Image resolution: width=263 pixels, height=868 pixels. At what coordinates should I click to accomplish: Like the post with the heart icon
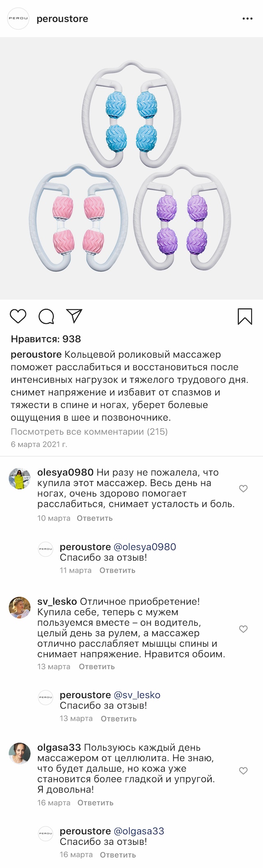(18, 316)
